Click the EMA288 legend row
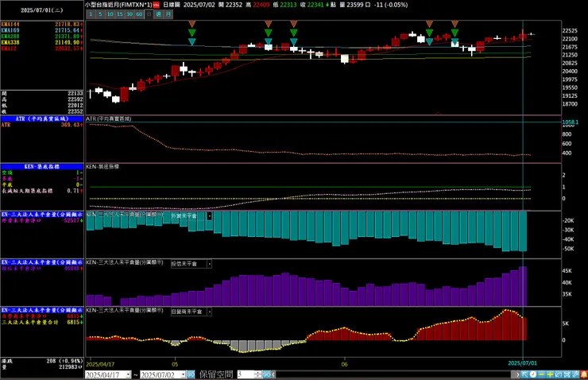This screenshot has width=588, height=380. click(41, 36)
